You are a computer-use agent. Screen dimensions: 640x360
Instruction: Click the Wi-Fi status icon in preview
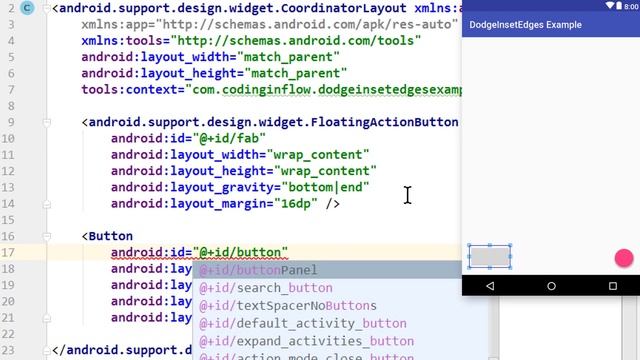[x=610, y=6]
